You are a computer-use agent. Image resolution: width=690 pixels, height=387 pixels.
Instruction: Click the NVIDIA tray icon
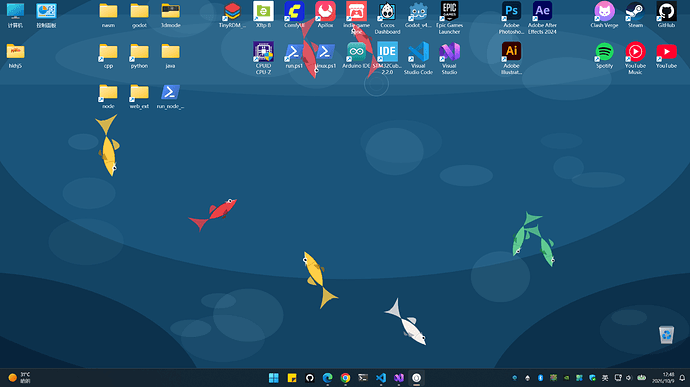(566, 378)
